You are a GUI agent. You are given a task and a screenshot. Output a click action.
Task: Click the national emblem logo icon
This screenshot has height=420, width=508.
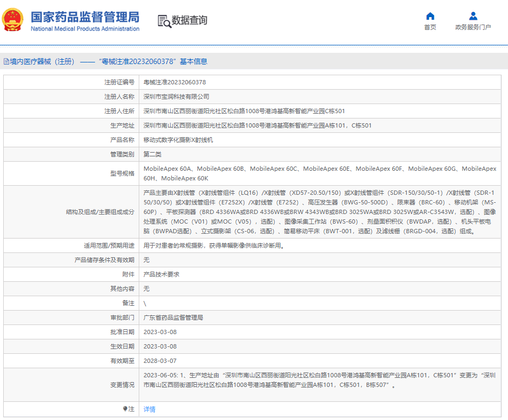(x=13, y=20)
